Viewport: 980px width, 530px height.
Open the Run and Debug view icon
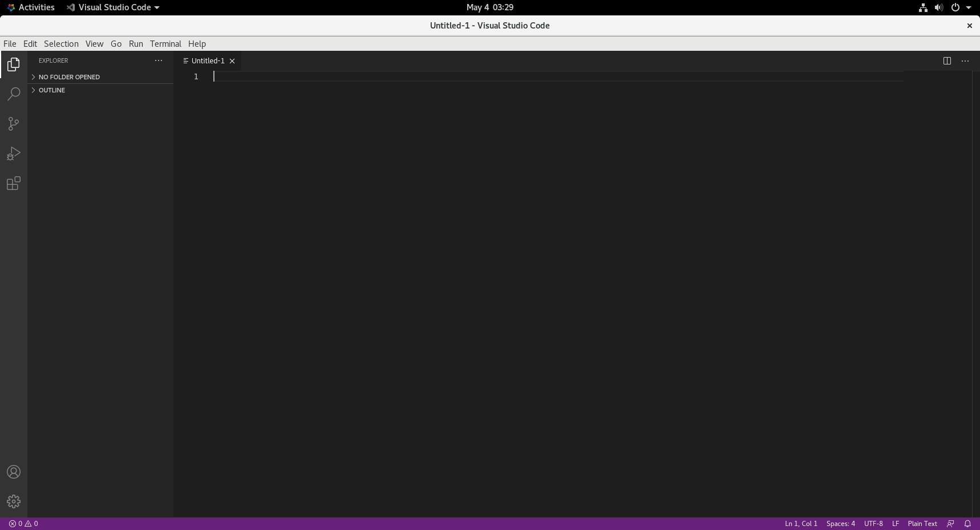(14, 153)
